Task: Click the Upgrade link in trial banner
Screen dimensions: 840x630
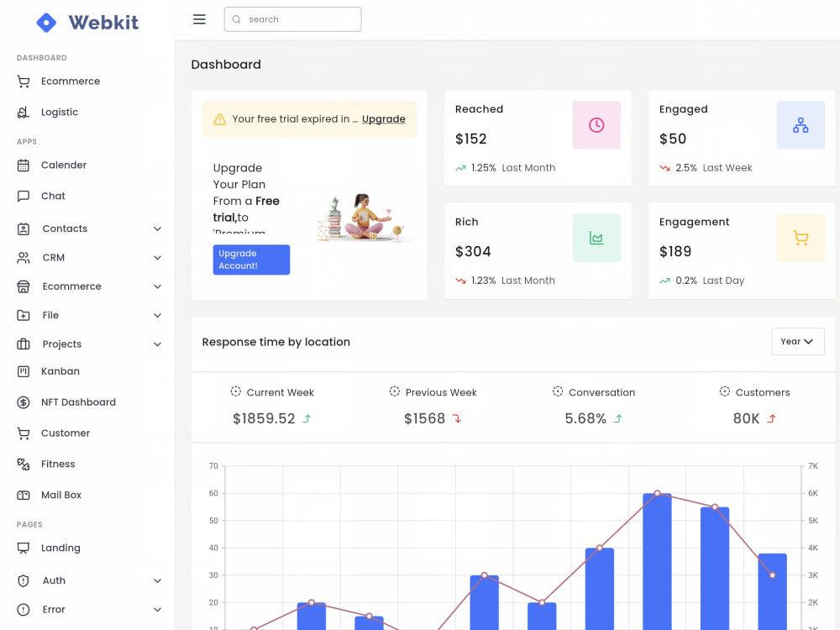Action: [384, 119]
